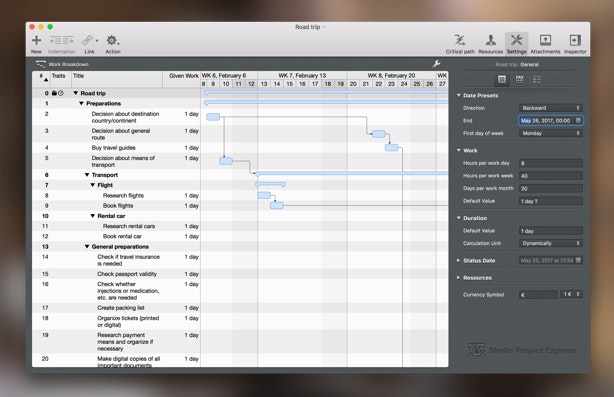The height and width of the screenshot is (397, 614).
Task: Open the Resources panel icon
Action: coord(490,40)
